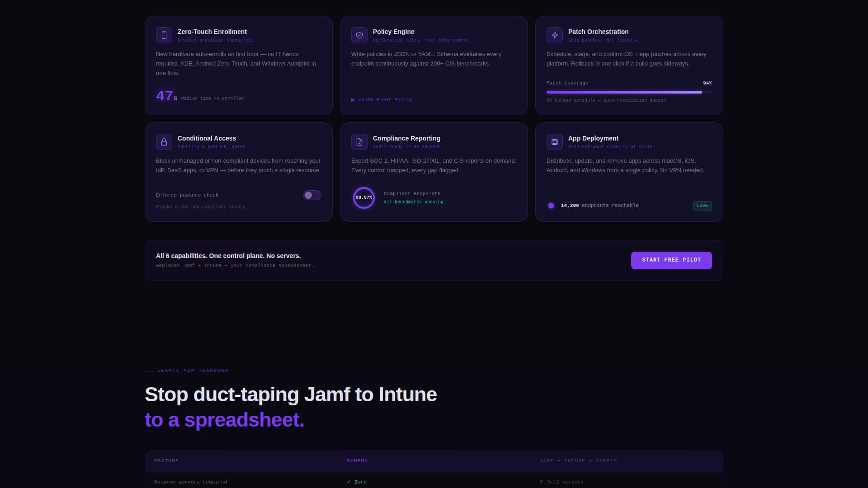Click the Conditional Access lock icon
The width and height of the screenshot is (868, 488).
(164, 142)
